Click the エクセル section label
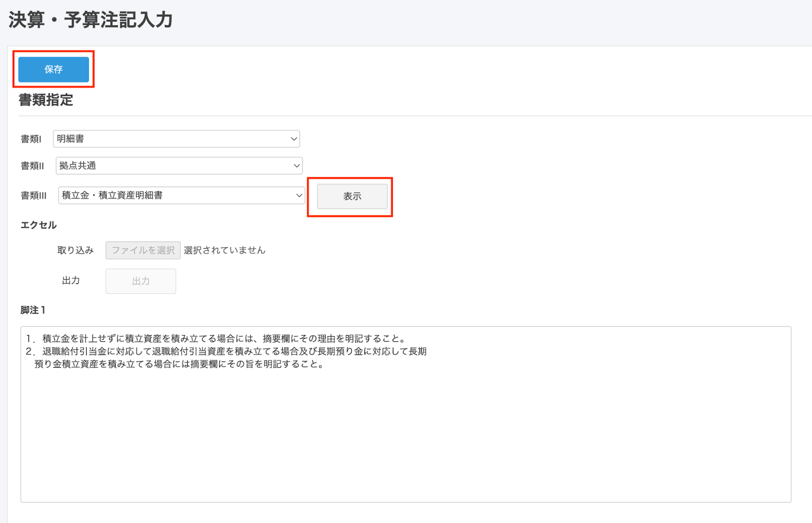The width and height of the screenshot is (812, 523). pyautogui.click(x=39, y=225)
